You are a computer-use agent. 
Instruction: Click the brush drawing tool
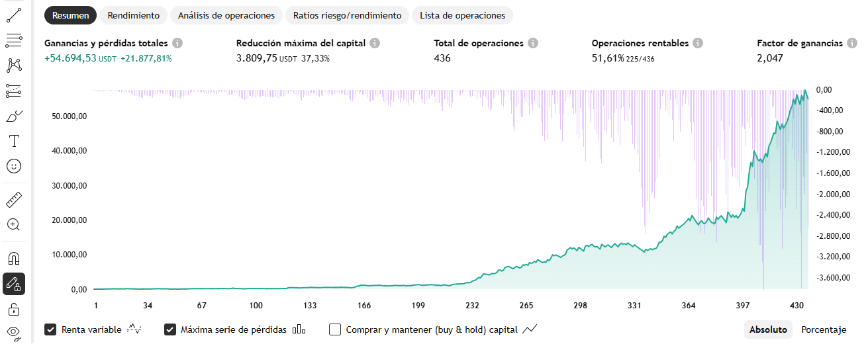(x=14, y=116)
